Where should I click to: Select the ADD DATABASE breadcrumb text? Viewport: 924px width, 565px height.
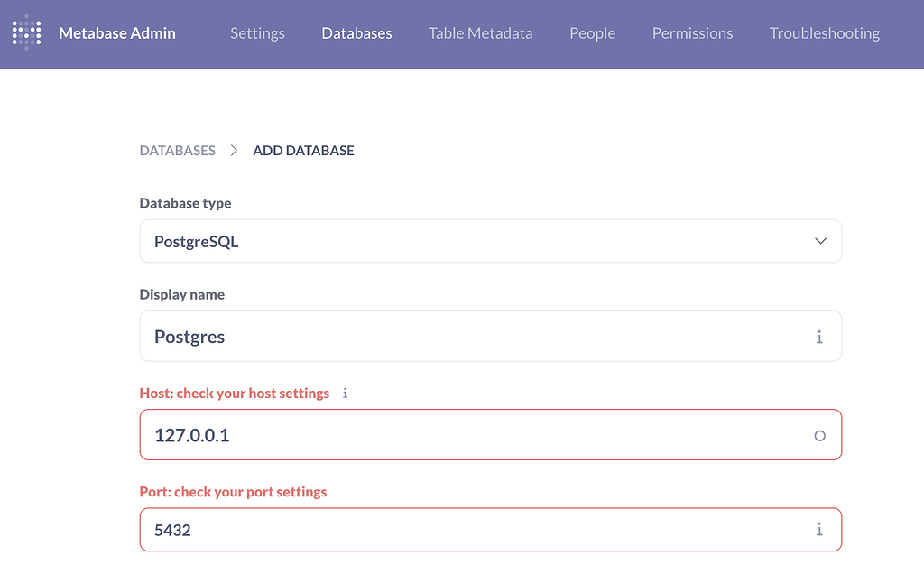[x=303, y=150]
